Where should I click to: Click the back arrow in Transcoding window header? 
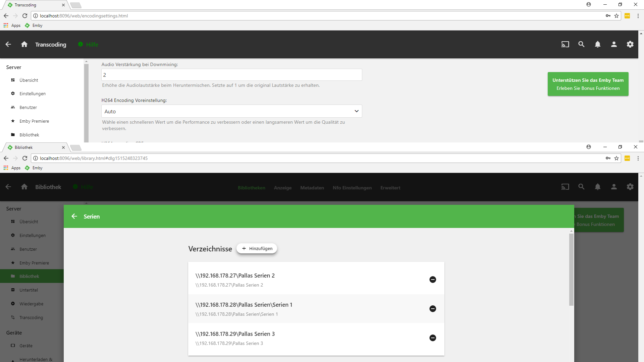coord(8,44)
